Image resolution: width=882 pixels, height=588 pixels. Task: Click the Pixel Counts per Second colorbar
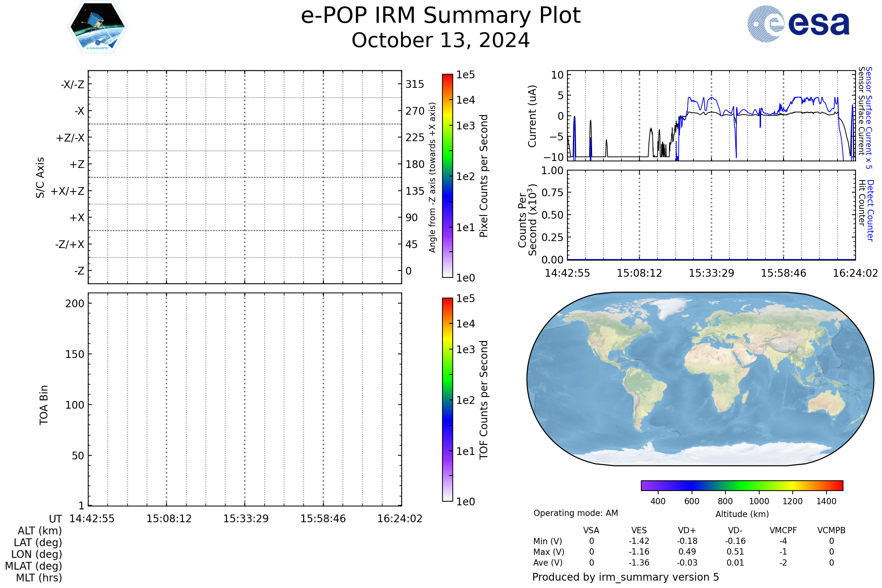point(447,176)
